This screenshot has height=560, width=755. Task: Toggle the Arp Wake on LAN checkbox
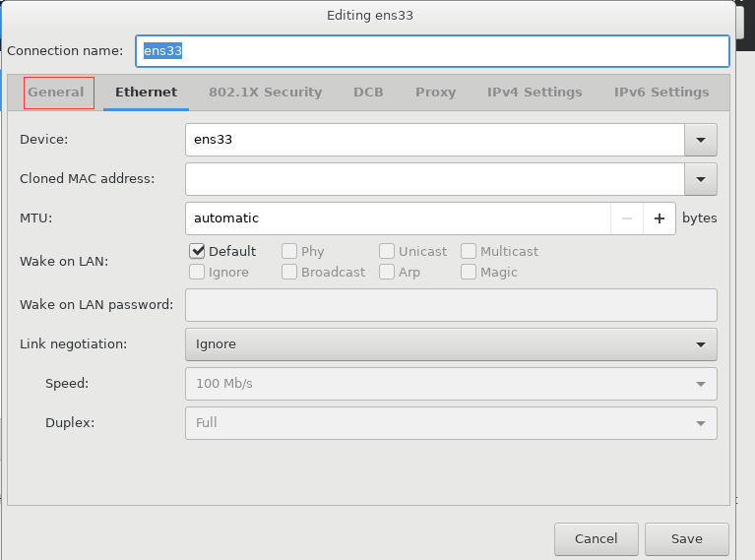click(387, 272)
